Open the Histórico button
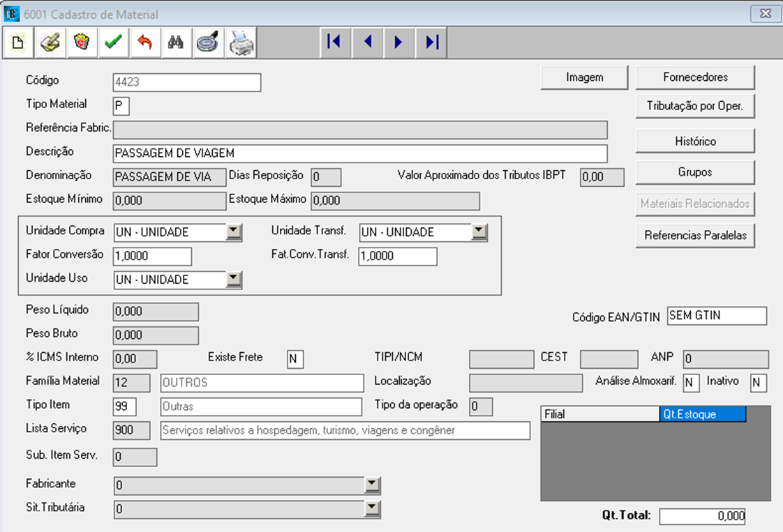Screen dimensions: 783x532 point(695,142)
